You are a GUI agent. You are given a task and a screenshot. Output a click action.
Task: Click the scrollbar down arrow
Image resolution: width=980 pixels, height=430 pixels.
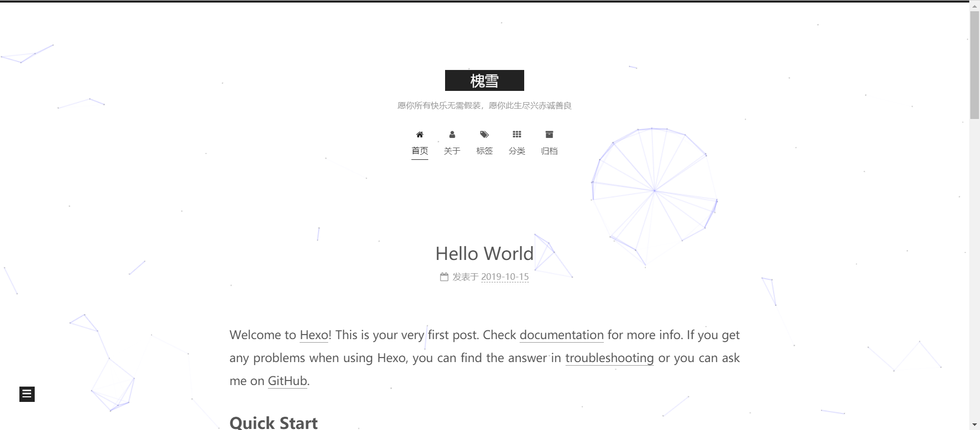(x=974, y=424)
